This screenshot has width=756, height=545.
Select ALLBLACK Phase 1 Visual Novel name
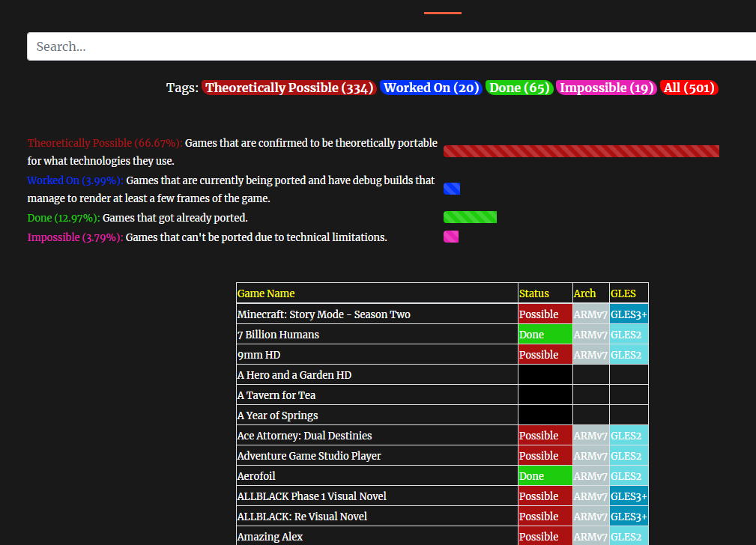click(312, 496)
